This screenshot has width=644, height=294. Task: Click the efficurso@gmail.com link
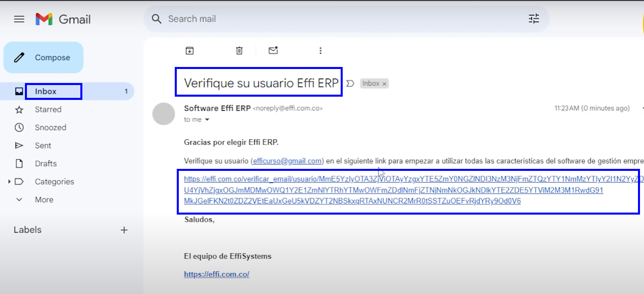pos(287,161)
